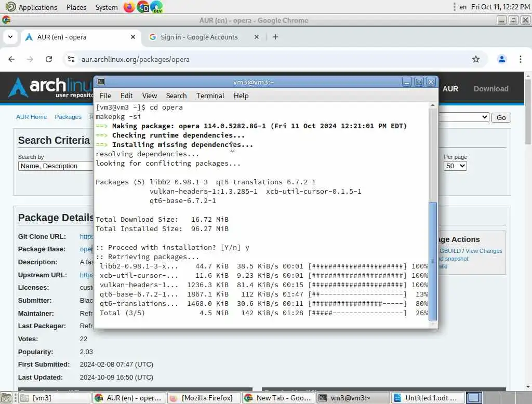
Task: Click the 'Total Download Size' terminal line
Action: (162, 219)
